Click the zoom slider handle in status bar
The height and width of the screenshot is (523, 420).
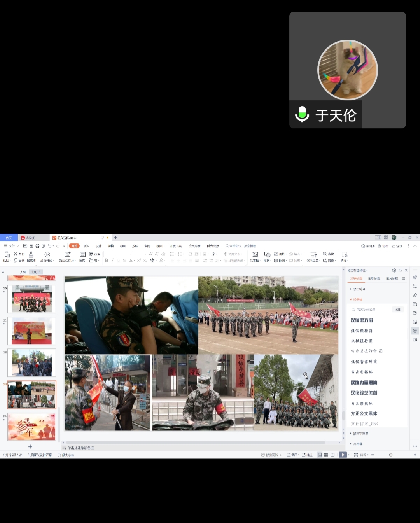tap(391, 455)
